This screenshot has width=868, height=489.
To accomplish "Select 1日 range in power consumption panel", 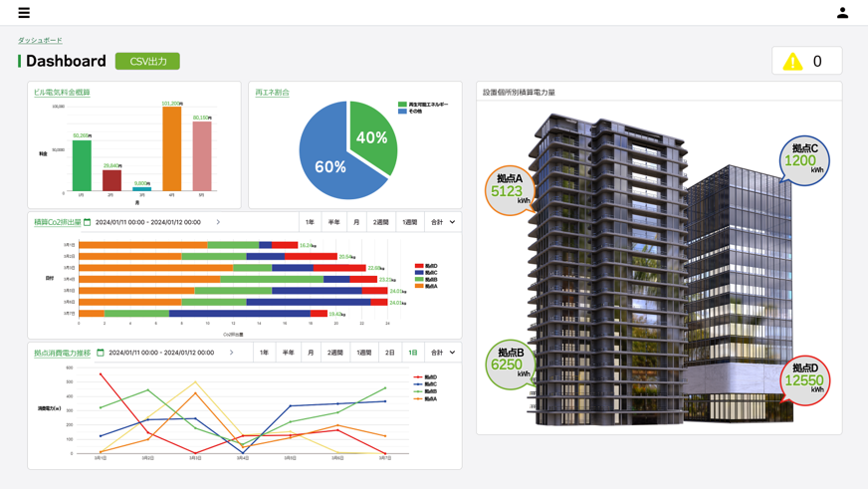I will click(x=412, y=353).
